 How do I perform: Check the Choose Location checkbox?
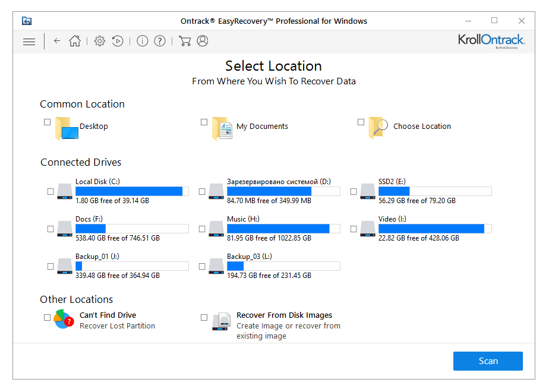point(361,122)
